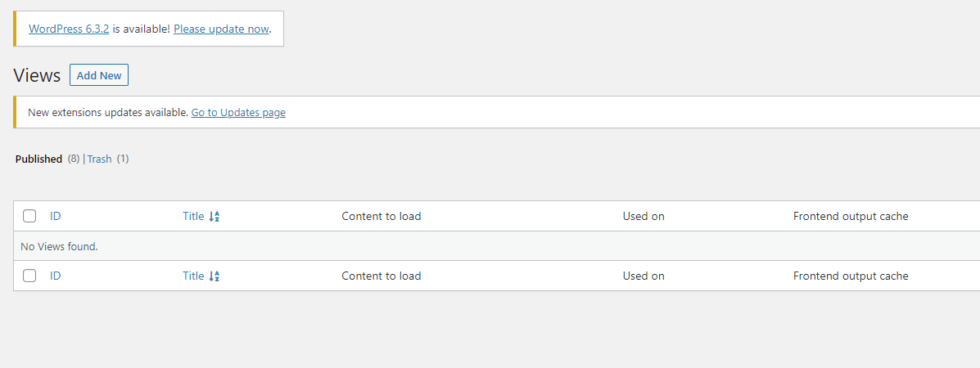Sort by ID in the header row
The height and width of the screenshot is (368, 980).
[x=56, y=216]
